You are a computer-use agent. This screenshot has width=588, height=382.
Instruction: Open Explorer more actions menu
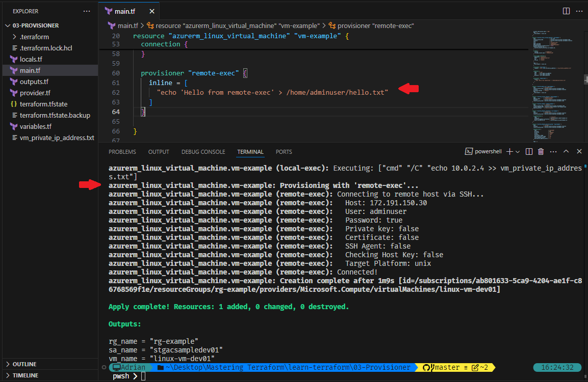tap(87, 11)
